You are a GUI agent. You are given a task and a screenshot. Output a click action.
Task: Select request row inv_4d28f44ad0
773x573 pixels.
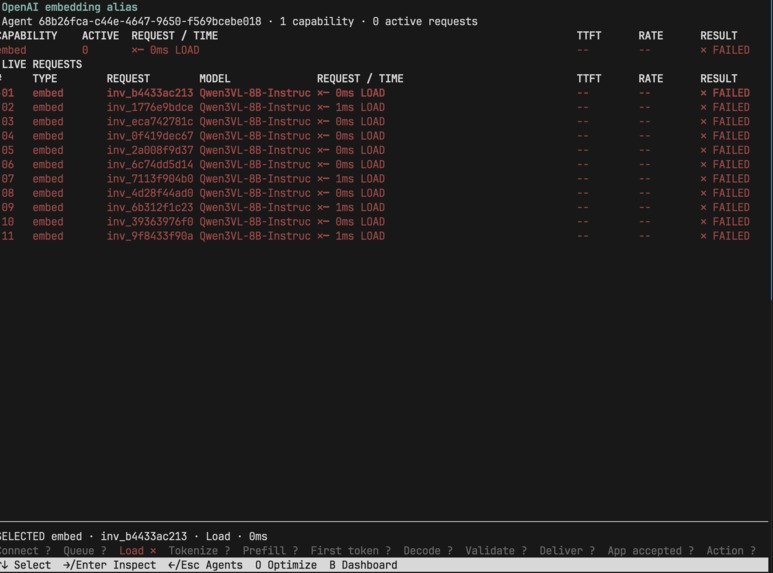(x=375, y=193)
